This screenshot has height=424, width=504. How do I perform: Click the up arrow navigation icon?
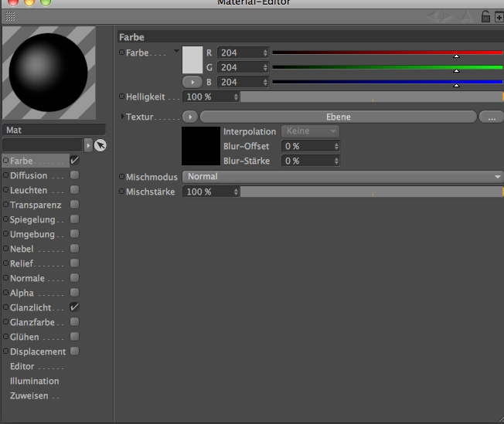(467, 16)
